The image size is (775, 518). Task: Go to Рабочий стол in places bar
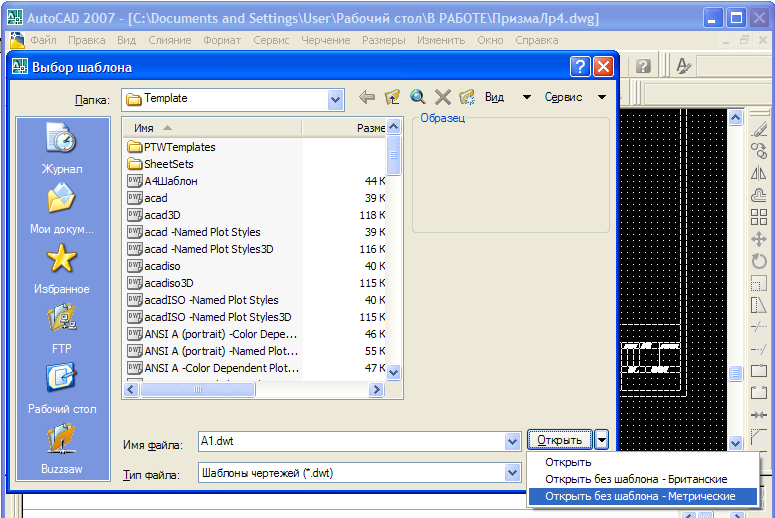pyautogui.click(x=62, y=389)
